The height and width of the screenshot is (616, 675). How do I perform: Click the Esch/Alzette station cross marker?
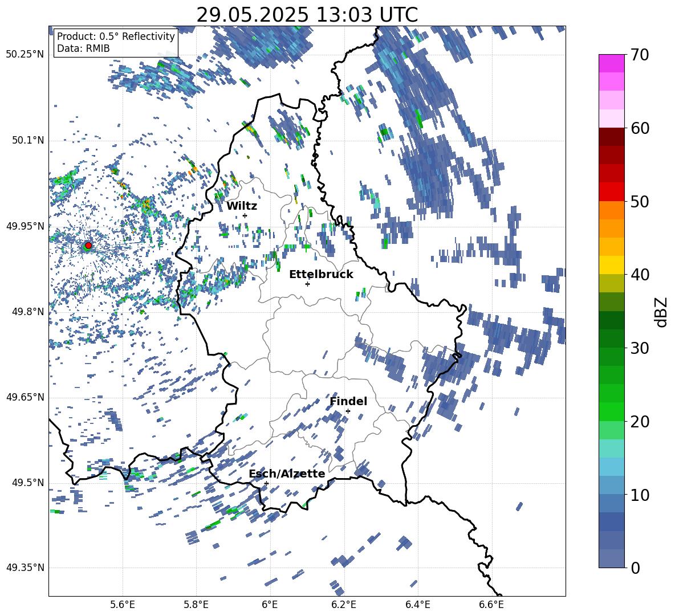[x=266, y=483]
